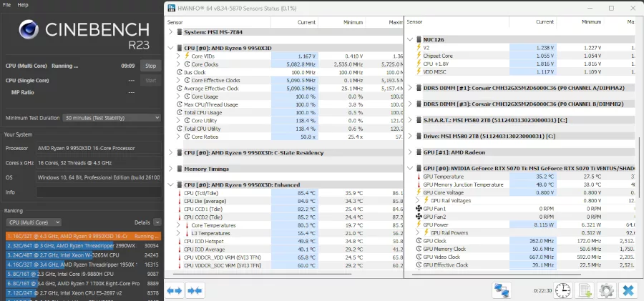
Task: Click HWiNFO right pane vertical scrollbar
Action: 639,168
